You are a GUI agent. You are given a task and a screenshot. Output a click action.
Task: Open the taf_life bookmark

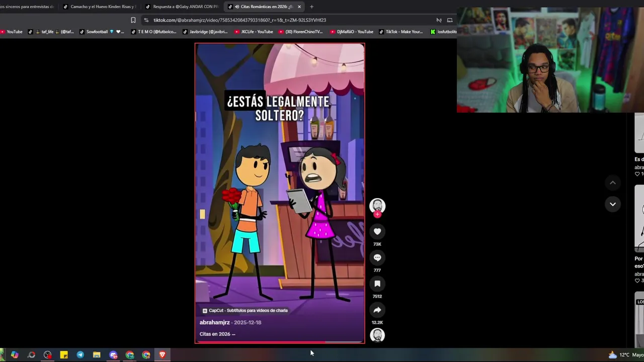pos(51,32)
